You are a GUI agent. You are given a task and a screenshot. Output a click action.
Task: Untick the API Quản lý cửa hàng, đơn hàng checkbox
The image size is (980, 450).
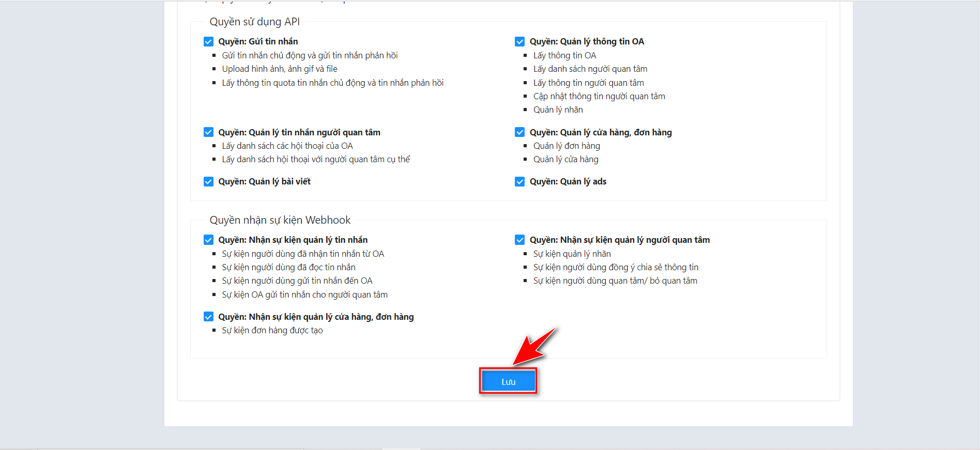point(519,132)
